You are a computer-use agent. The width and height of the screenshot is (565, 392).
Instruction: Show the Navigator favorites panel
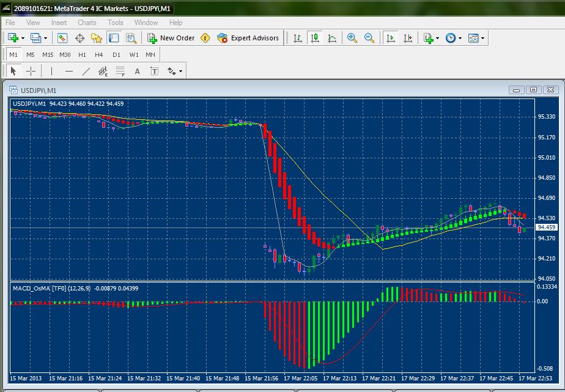point(97,38)
